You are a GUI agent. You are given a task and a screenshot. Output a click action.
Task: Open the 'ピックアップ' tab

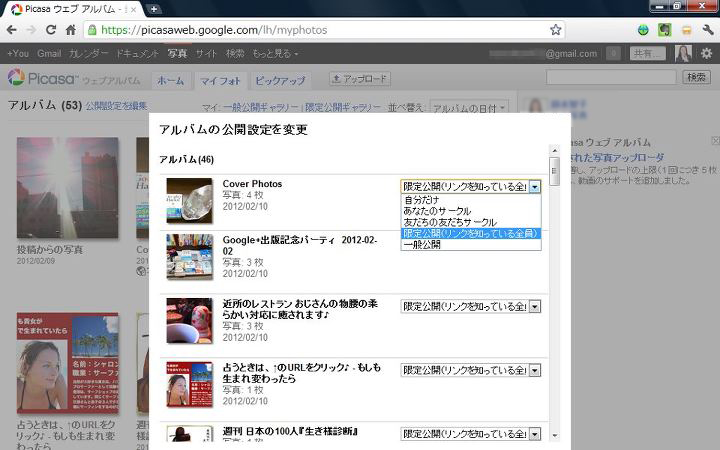(x=280, y=79)
